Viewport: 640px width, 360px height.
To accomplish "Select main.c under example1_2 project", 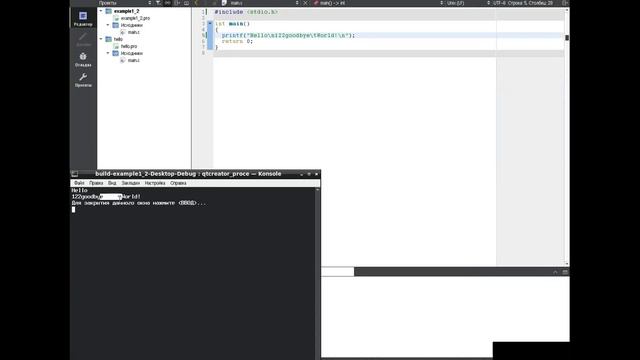I will [133, 32].
